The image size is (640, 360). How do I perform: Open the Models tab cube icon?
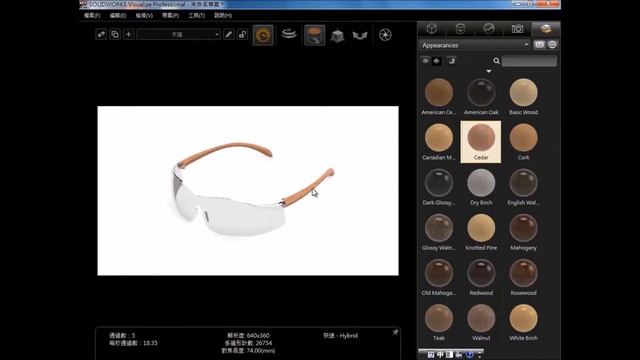point(431,29)
